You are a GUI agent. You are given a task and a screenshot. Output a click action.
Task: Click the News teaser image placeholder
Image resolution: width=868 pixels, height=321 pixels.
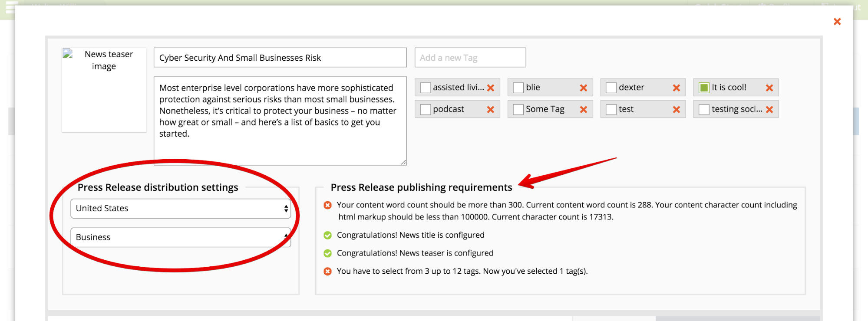click(x=104, y=90)
